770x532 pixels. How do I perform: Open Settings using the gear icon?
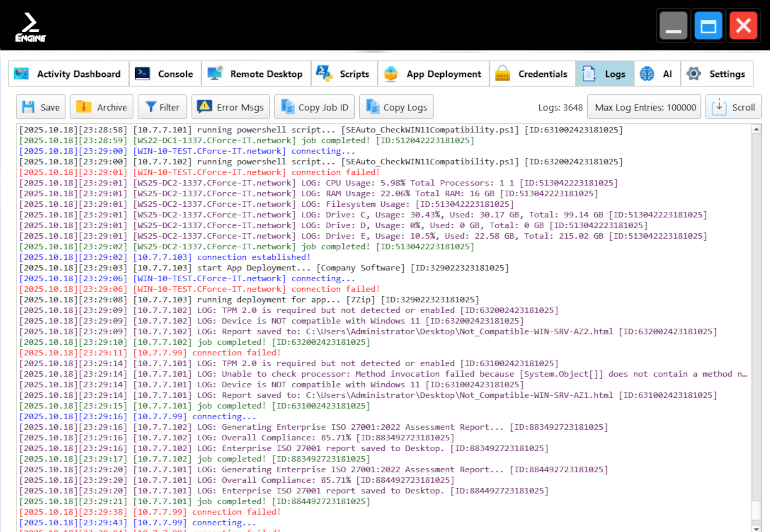point(693,74)
